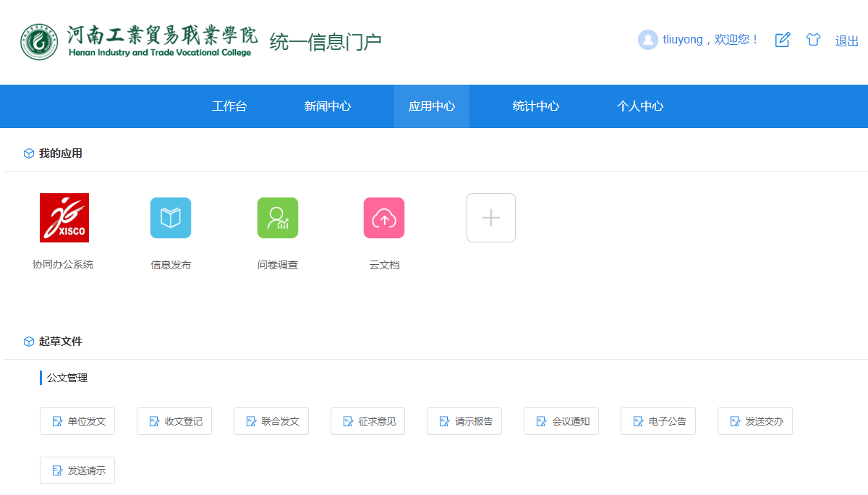Click the college logo emblem

pyautogui.click(x=39, y=42)
